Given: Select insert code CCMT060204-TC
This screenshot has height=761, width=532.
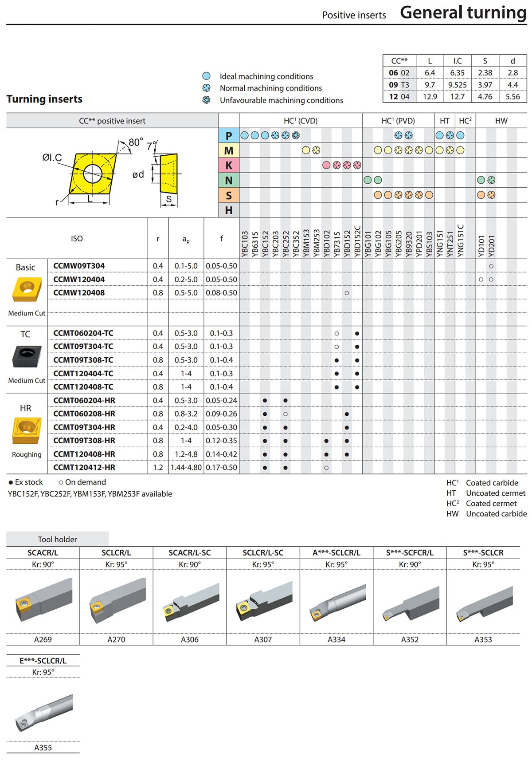Looking at the screenshot, I should pos(83,333).
